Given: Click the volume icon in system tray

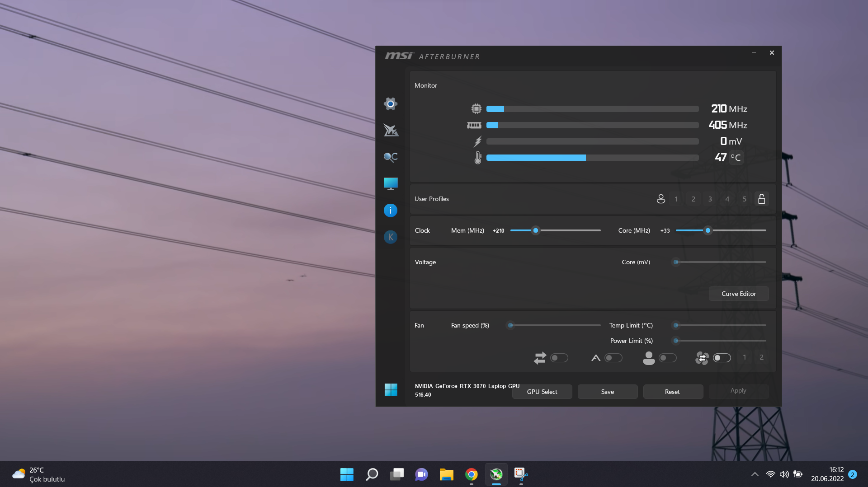Looking at the screenshot, I should pos(784,474).
